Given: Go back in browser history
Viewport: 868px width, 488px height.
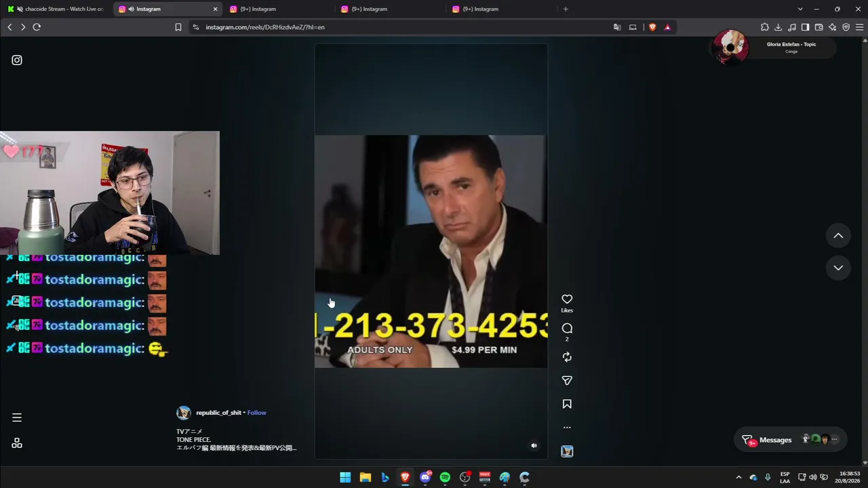Looking at the screenshot, I should coord(9,27).
